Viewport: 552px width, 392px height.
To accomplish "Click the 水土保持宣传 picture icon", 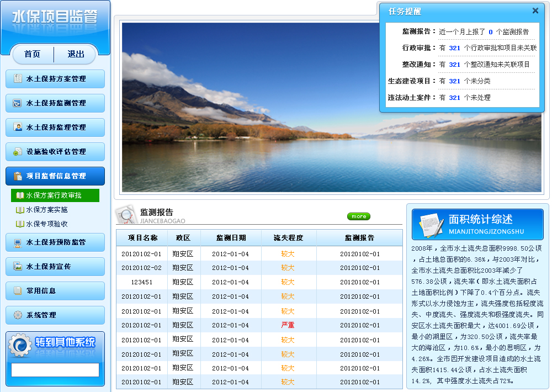I will point(18,267).
